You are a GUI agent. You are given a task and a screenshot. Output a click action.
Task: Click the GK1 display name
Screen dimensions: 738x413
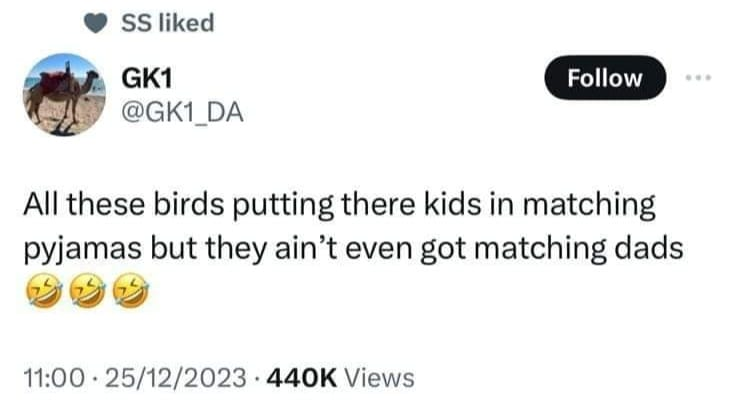tap(142, 79)
